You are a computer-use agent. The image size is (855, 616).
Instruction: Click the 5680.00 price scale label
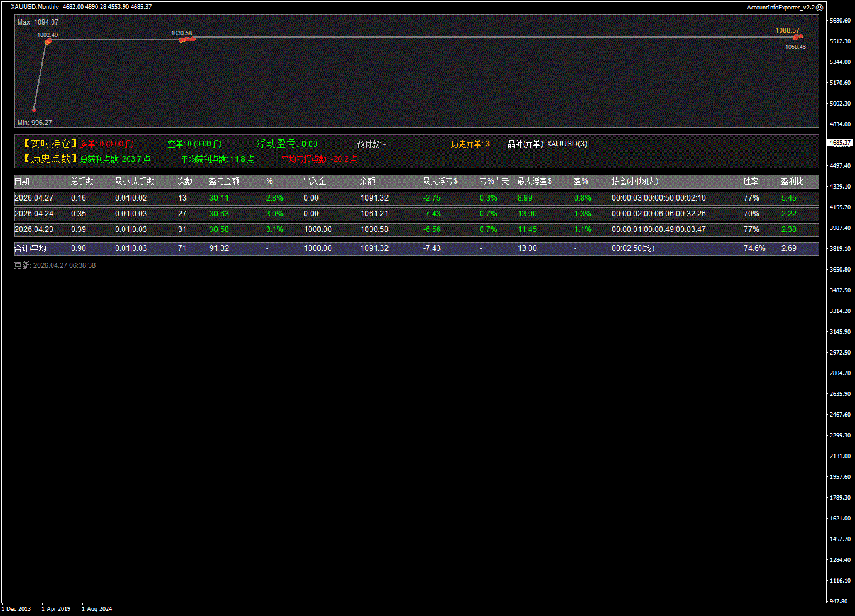point(840,21)
